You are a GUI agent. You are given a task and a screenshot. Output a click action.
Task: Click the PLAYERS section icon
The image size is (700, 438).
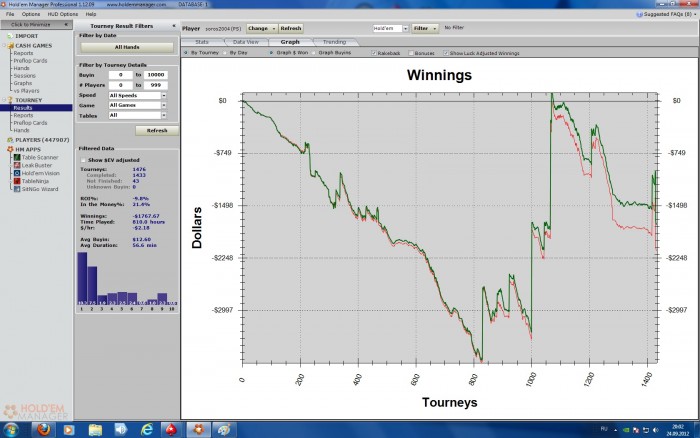tap(10, 140)
